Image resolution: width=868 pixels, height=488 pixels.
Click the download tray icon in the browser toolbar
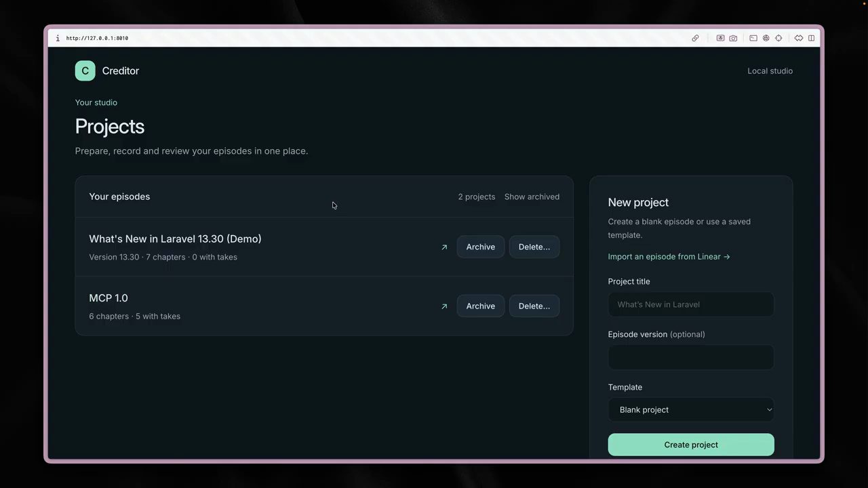click(x=720, y=38)
